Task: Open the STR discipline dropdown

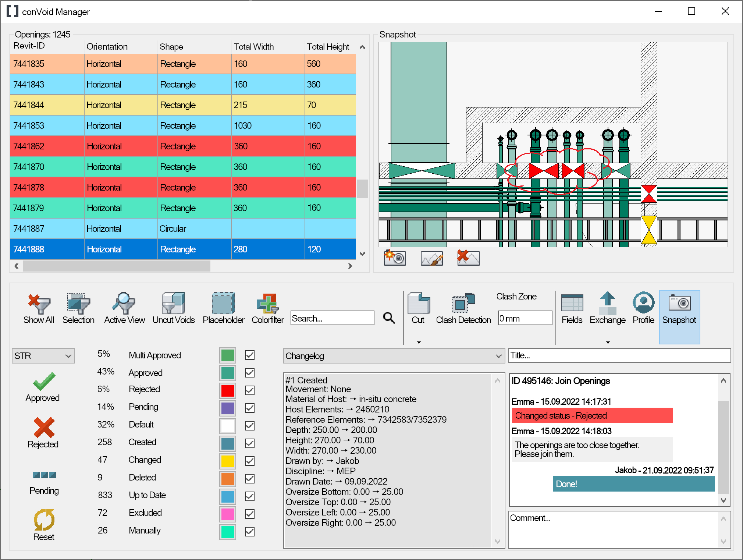Action: point(43,356)
